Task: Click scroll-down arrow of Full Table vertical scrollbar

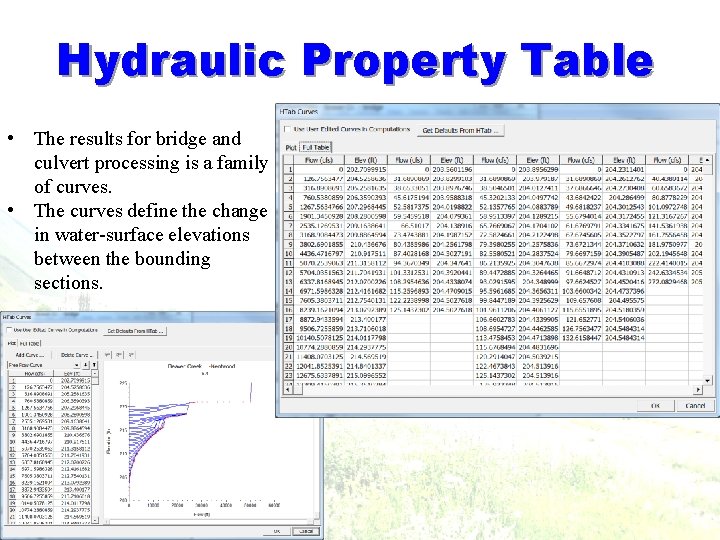Action: coord(708,381)
